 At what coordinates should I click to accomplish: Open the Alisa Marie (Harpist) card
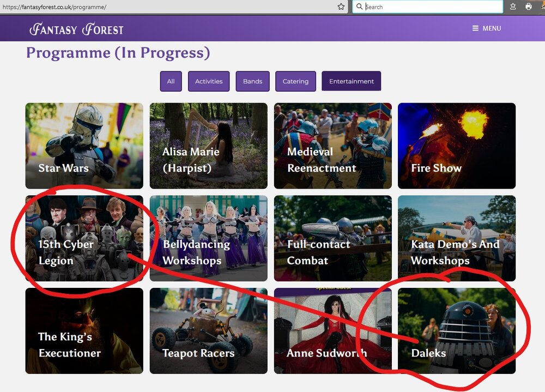[x=209, y=146]
